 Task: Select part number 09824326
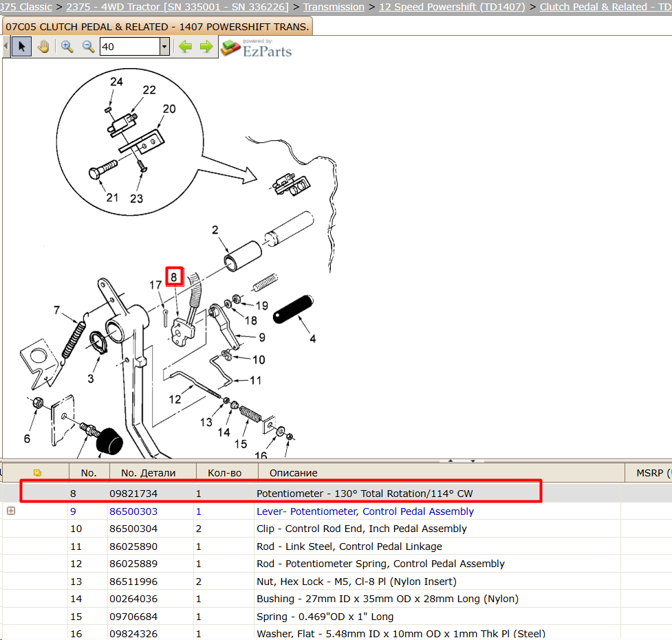(133, 634)
